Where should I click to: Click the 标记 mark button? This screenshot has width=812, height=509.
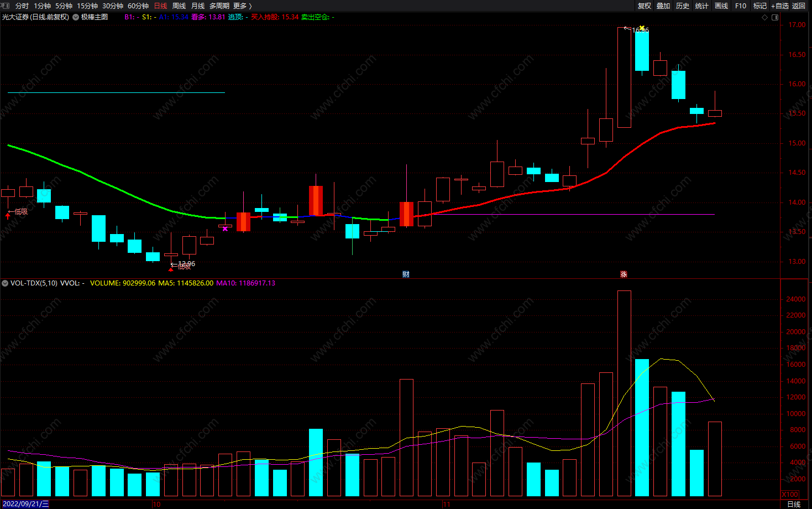point(760,6)
